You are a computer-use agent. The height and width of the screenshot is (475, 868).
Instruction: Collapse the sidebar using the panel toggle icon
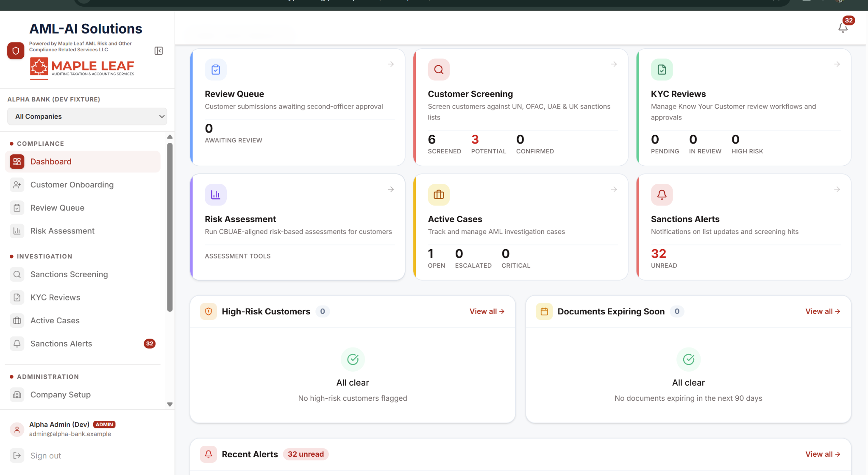[x=159, y=51]
